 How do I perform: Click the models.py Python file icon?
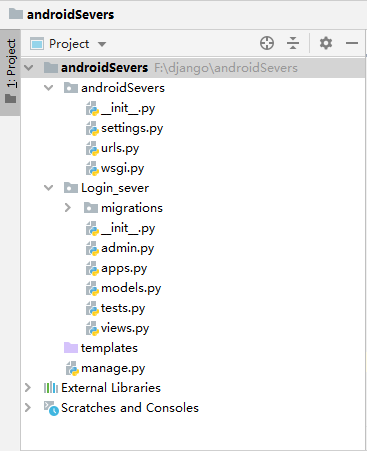coord(92,288)
